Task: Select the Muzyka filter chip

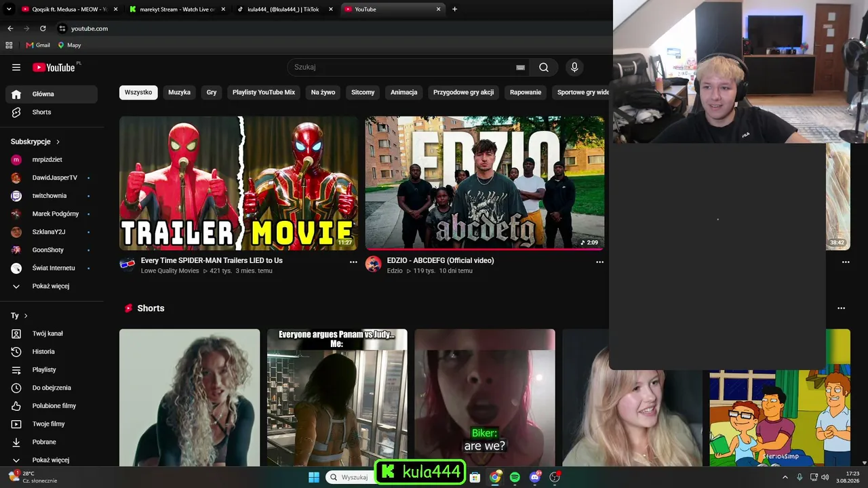Action: 180,92
